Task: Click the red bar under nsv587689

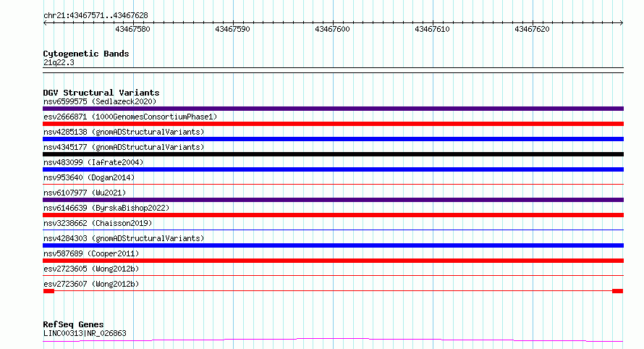Action: click(333, 261)
